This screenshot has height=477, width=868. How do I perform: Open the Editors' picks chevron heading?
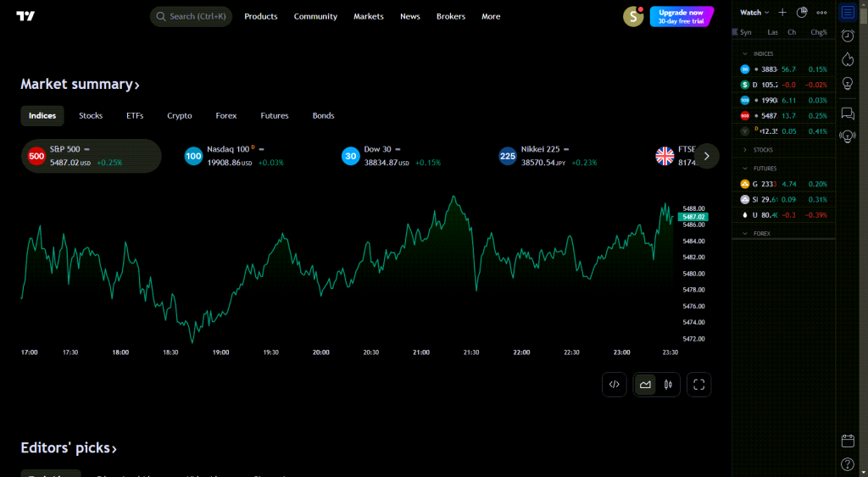(x=69, y=447)
